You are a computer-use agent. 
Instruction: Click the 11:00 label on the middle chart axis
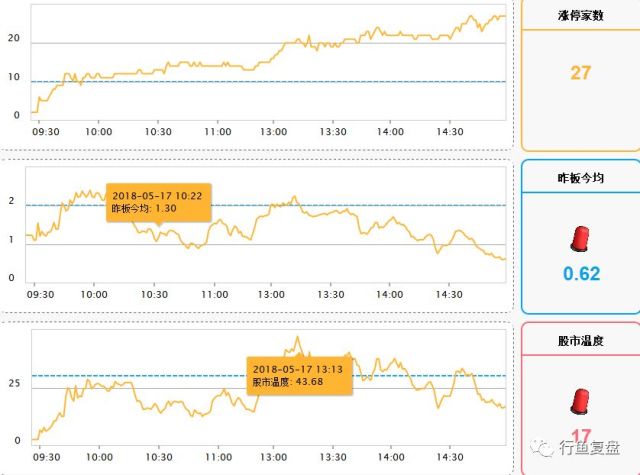214,296
